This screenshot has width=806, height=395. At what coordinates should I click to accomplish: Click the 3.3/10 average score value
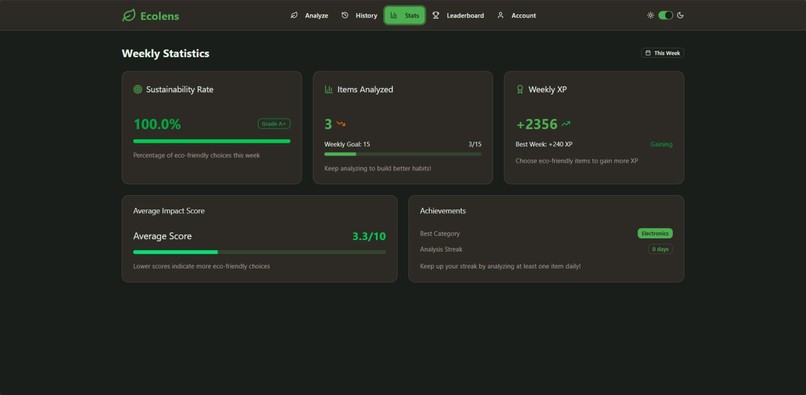click(369, 237)
